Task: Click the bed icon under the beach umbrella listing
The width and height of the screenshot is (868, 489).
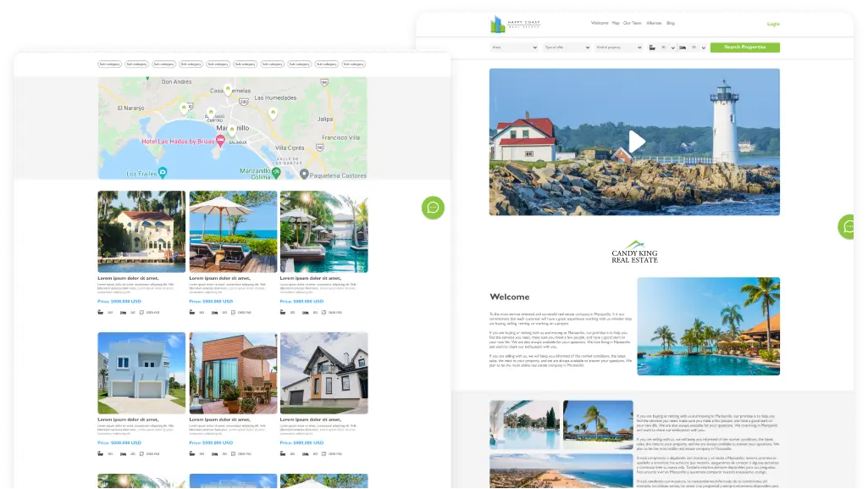Action: pyautogui.click(x=214, y=313)
